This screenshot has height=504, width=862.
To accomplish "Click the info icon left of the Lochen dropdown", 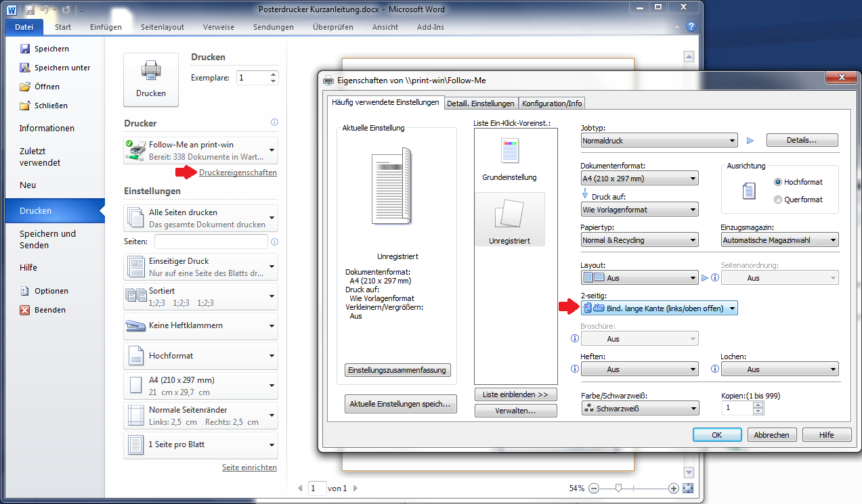I will click(x=714, y=369).
